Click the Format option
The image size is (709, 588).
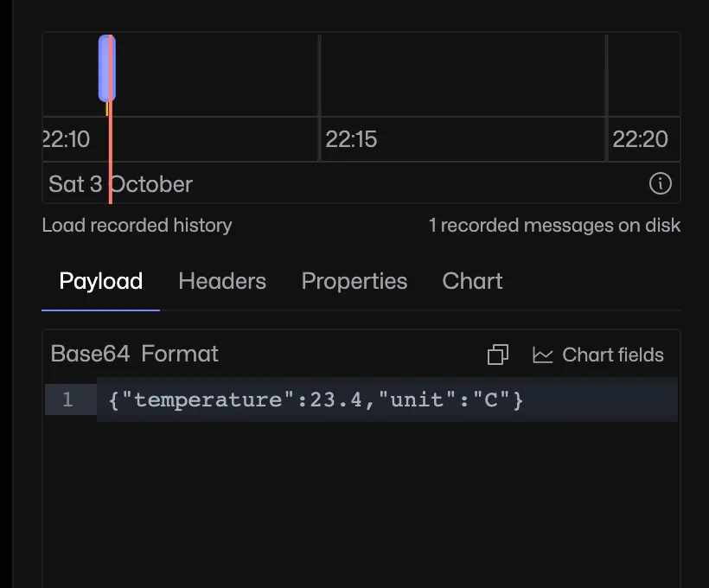(x=180, y=354)
